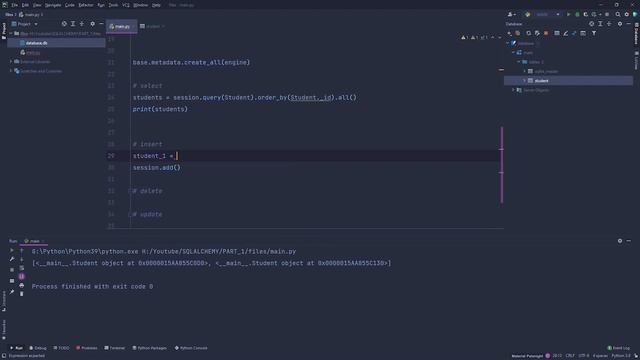Click the Filter funnel icon in Database toolbar
The height and width of the screenshot is (360, 640).
pyautogui.click(x=594, y=33)
